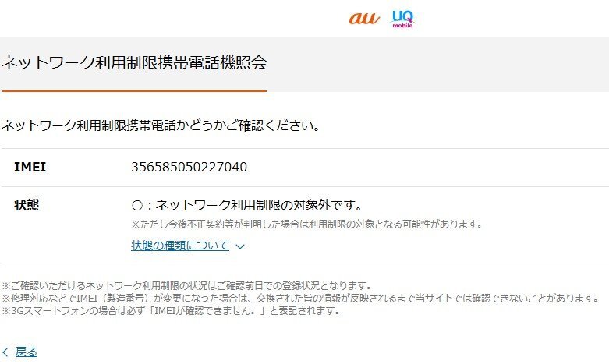The image size is (609, 364).
Task: Open the 状態の種類について link
Action: coord(180,246)
